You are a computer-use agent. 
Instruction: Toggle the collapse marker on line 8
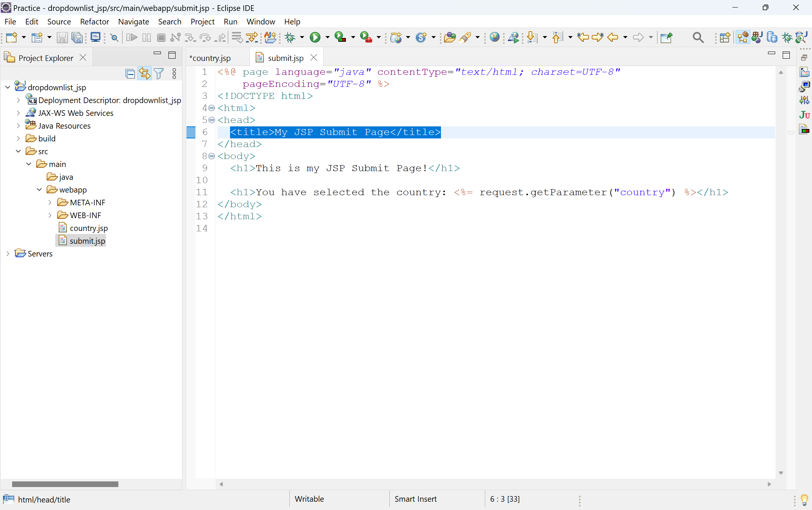click(212, 156)
